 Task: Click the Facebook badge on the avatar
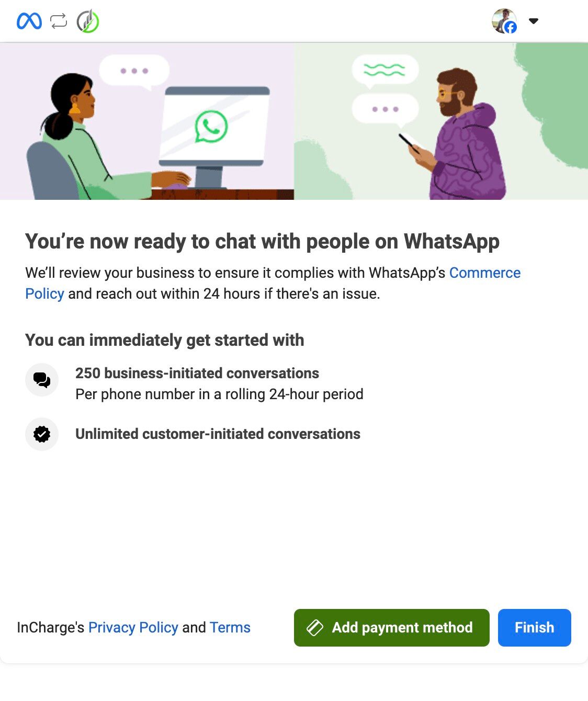coord(510,28)
